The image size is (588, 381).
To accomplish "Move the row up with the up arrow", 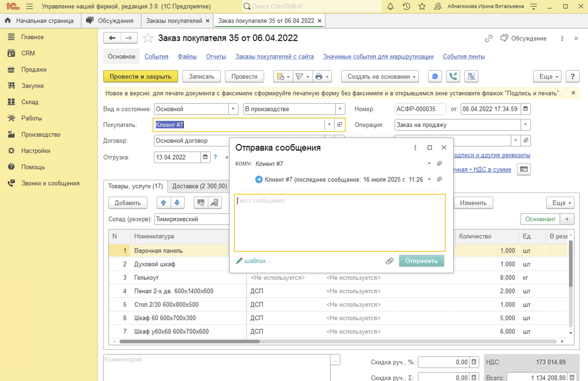I will (164, 203).
